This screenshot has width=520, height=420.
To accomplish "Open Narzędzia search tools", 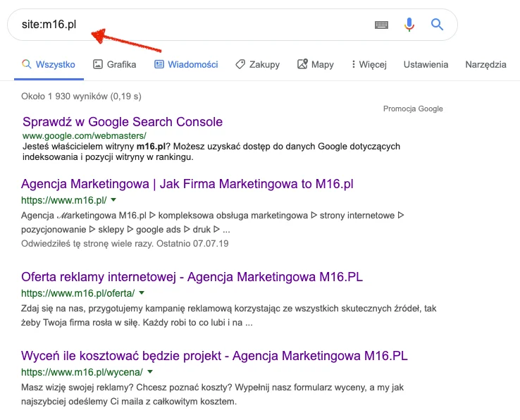I will pyautogui.click(x=485, y=65).
